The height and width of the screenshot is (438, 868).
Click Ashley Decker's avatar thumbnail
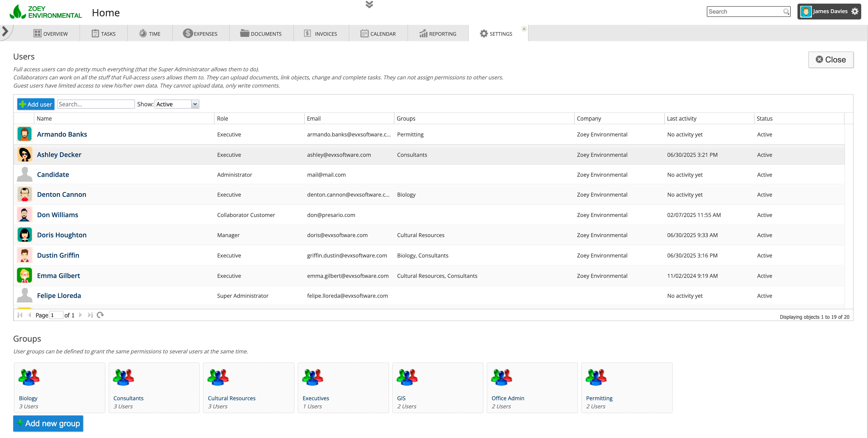click(25, 155)
